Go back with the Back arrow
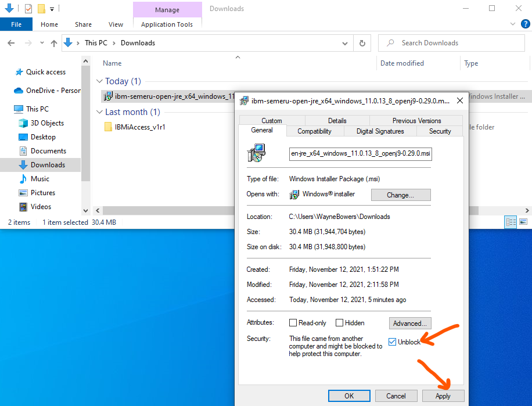 pos(11,43)
